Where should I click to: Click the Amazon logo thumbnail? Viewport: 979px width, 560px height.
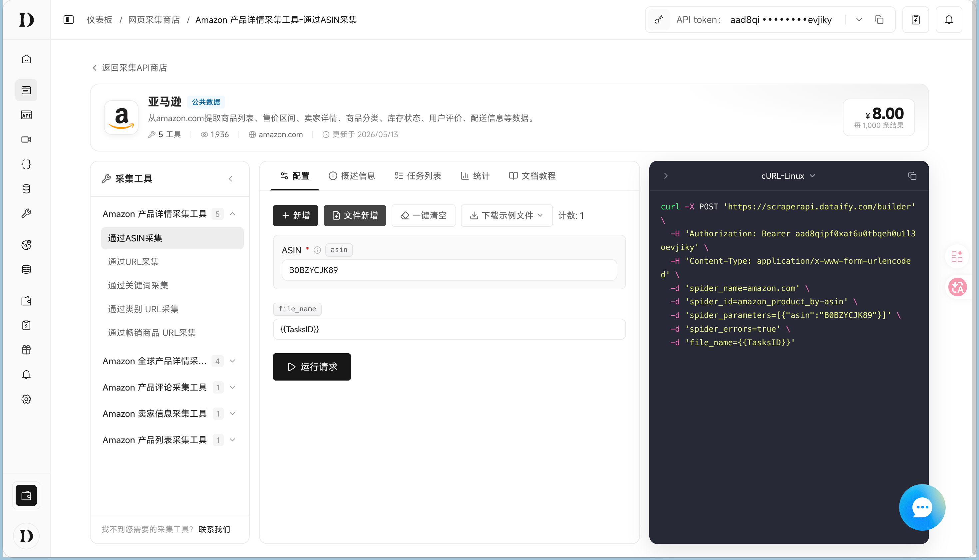[121, 117]
